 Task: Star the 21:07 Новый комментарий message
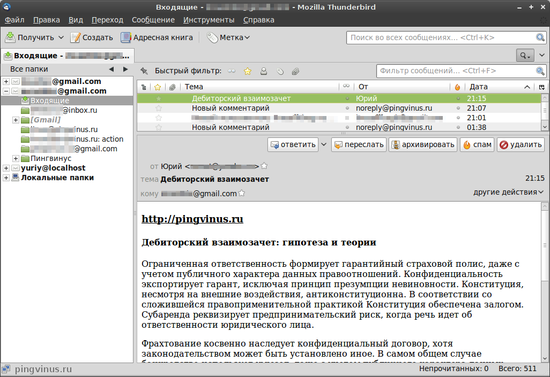(x=159, y=108)
